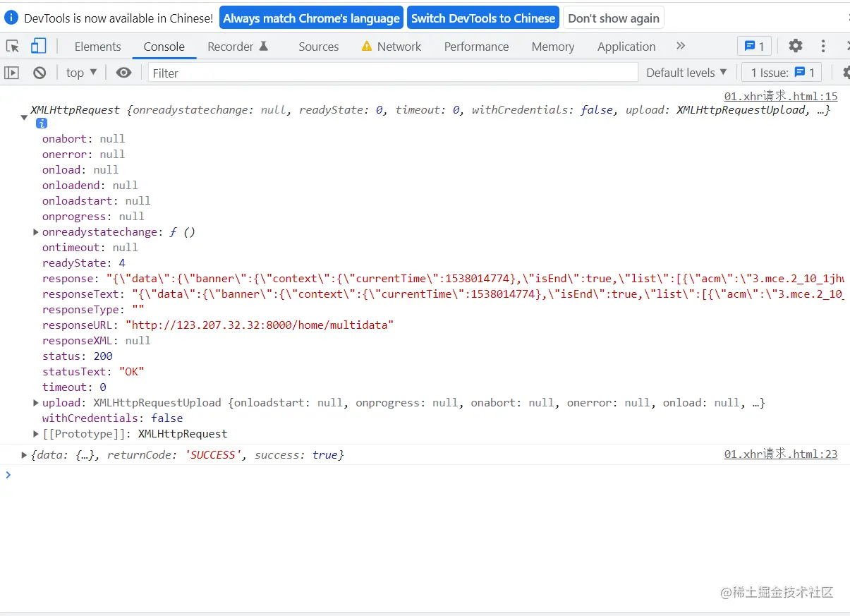850x616 pixels.
Task: Open the Default levels dropdown
Action: tap(686, 72)
